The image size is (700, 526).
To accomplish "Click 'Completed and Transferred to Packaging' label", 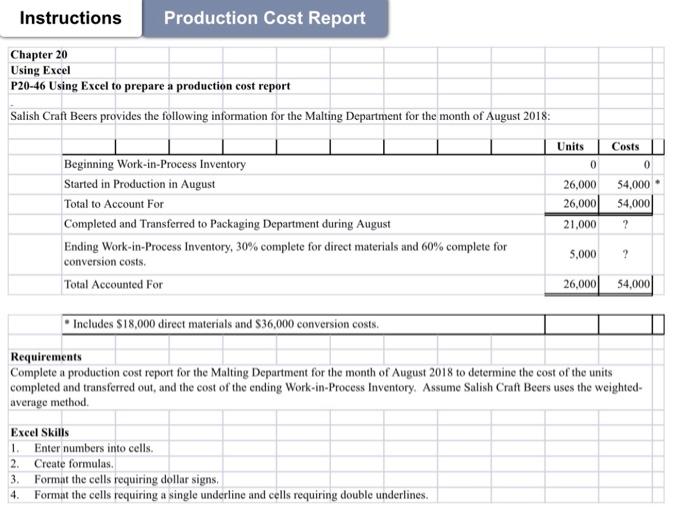I will [227, 224].
